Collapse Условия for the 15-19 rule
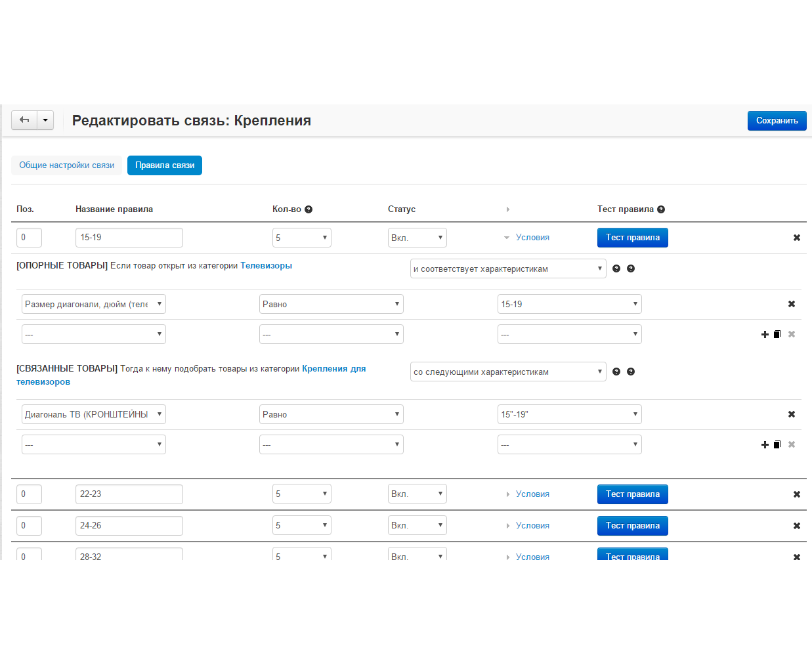The height and width of the screenshot is (665, 812). [x=532, y=238]
